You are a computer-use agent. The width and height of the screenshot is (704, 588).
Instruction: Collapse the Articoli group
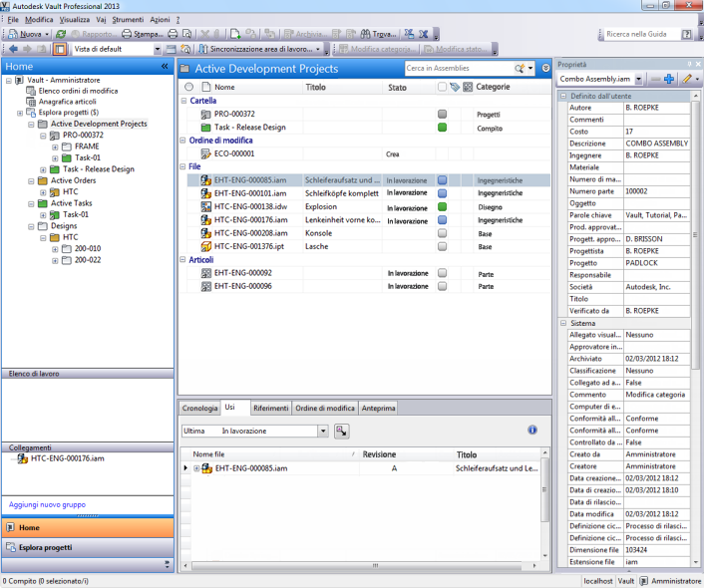183,260
